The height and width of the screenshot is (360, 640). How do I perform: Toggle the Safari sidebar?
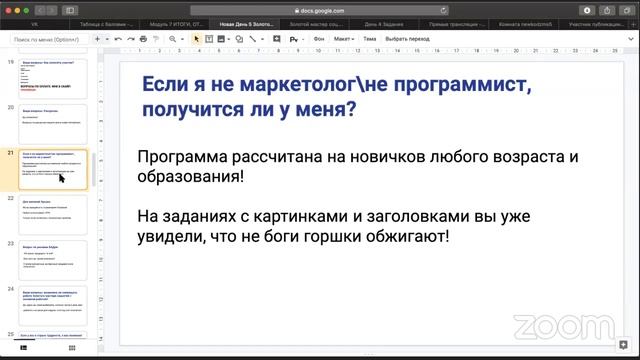[x=70, y=11]
